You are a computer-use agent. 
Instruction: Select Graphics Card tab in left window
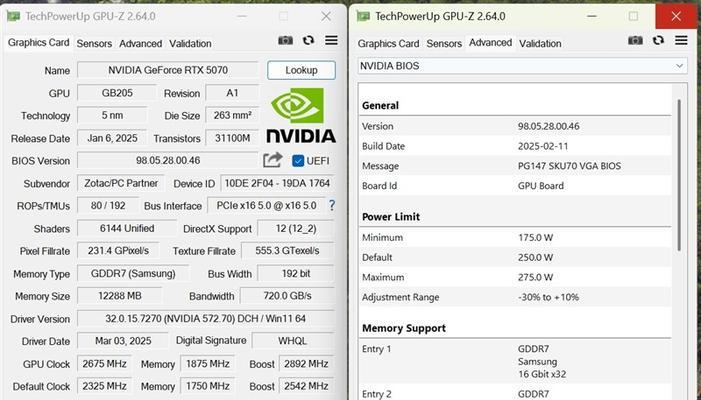(x=38, y=42)
